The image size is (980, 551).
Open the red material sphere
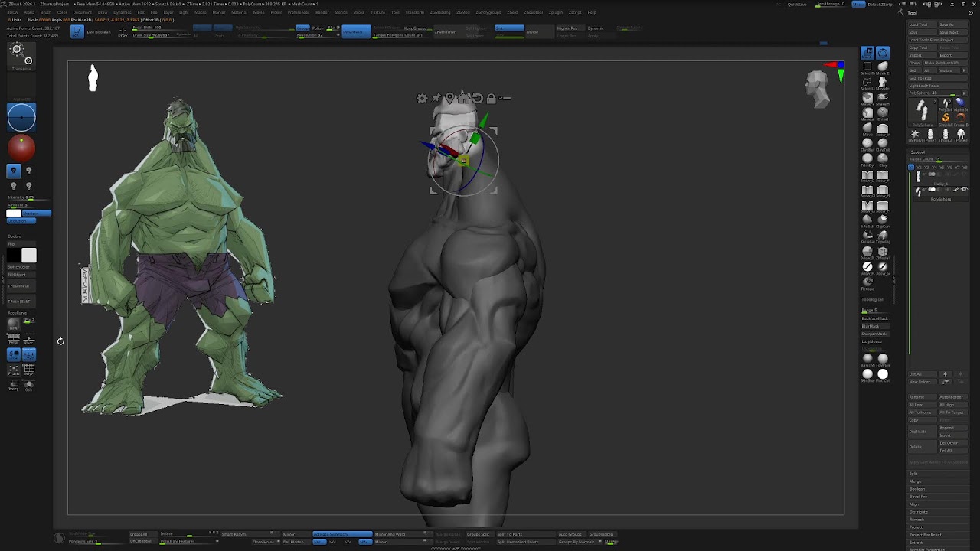tap(21, 148)
